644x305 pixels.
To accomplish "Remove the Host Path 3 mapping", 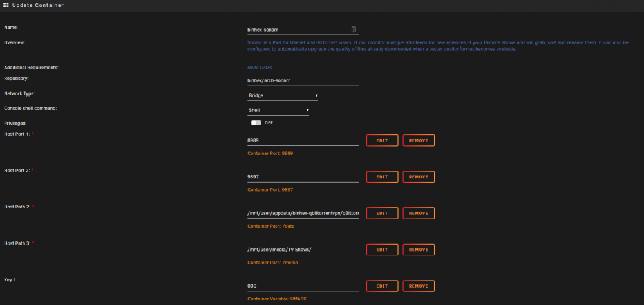I will (419, 250).
